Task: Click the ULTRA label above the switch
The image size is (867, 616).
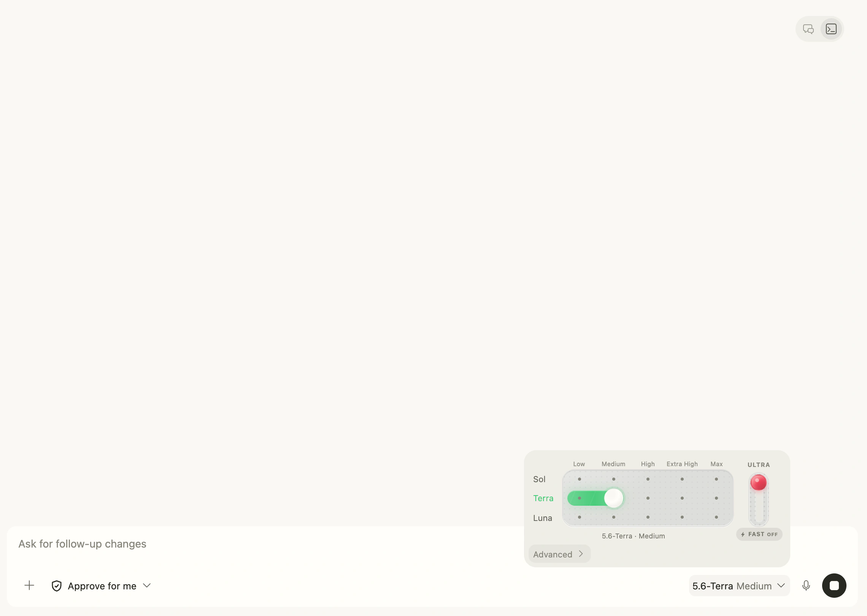Action: (x=759, y=465)
